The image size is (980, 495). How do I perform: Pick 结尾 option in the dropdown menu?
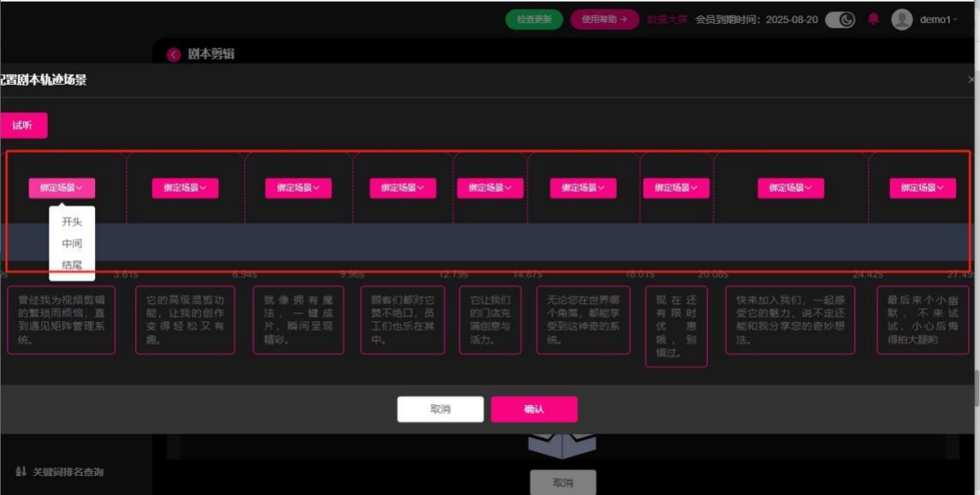pos(72,265)
